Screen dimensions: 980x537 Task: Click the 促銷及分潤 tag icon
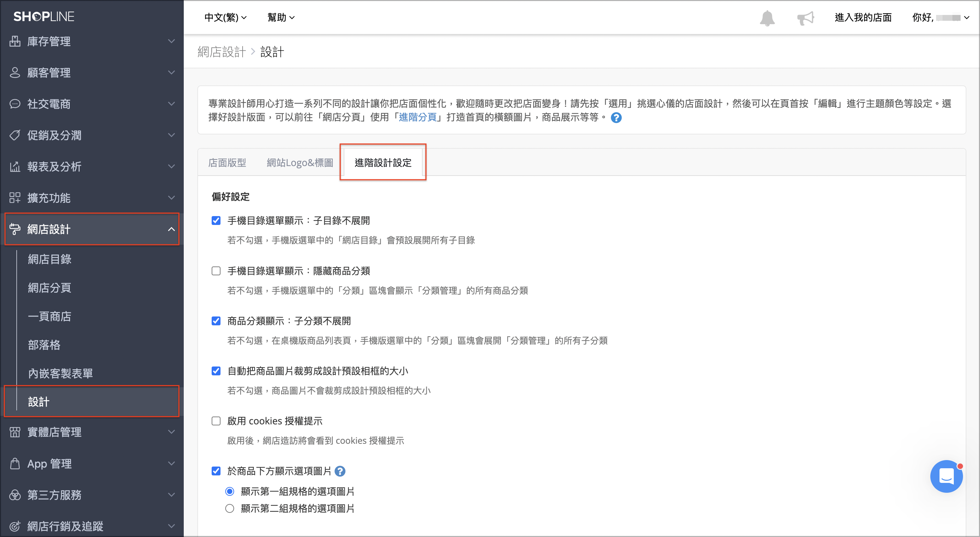point(15,135)
